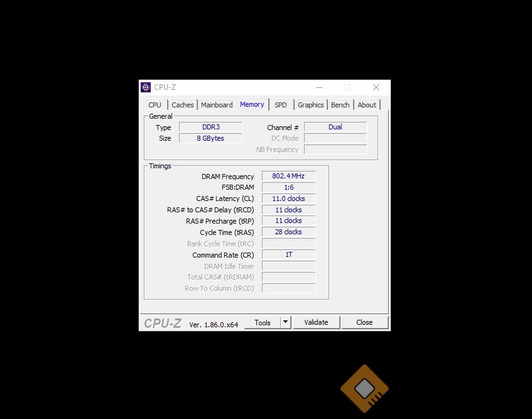532x419 pixels.
Task: Click the empty DC Mode field
Action: pos(335,138)
